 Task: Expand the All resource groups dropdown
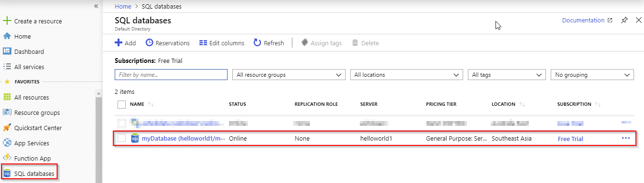pyautogui.click(x=288, y=75)
